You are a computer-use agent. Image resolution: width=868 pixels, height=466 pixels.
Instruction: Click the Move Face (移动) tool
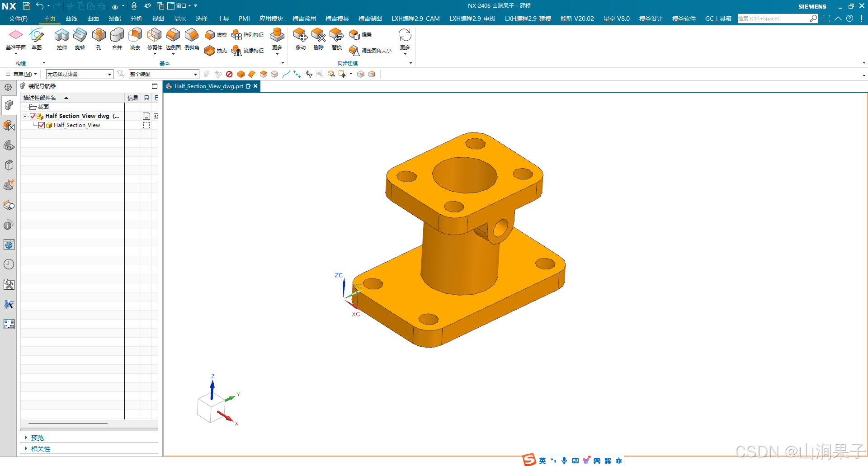coord(301,40)
